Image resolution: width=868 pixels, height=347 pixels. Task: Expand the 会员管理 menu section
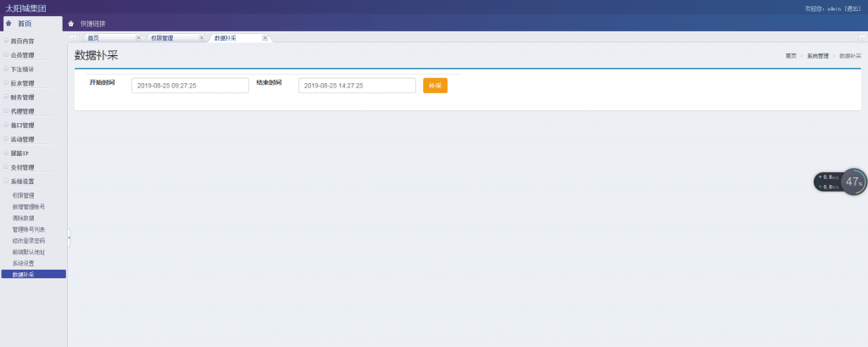(23, 55)
